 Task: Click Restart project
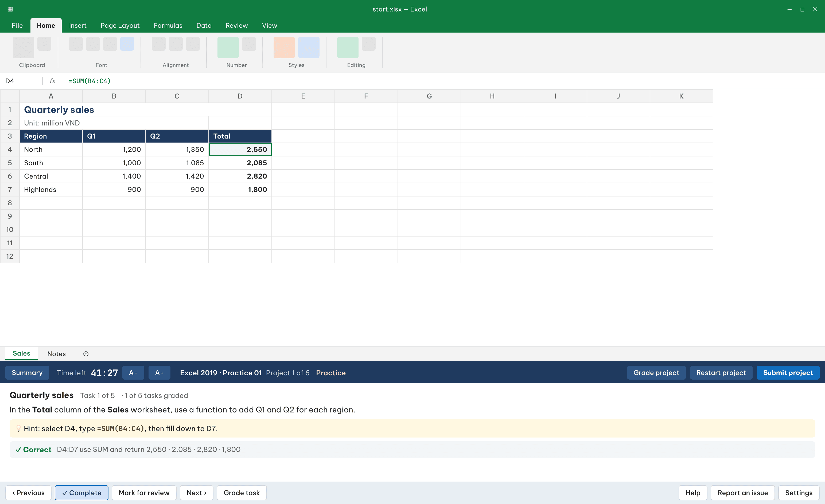[721, 372]
